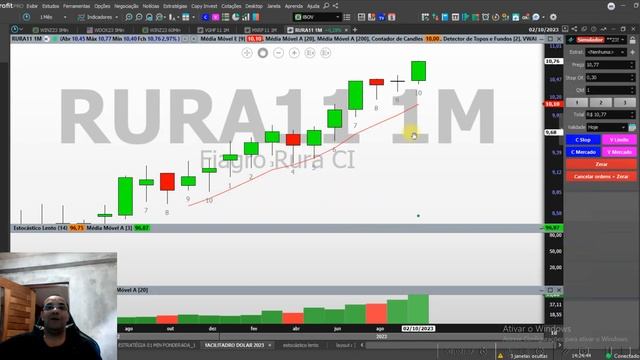The width and height of the screenshot is (640, 360).
Task: Click the candle chart type icon
Action: [173, 17]
